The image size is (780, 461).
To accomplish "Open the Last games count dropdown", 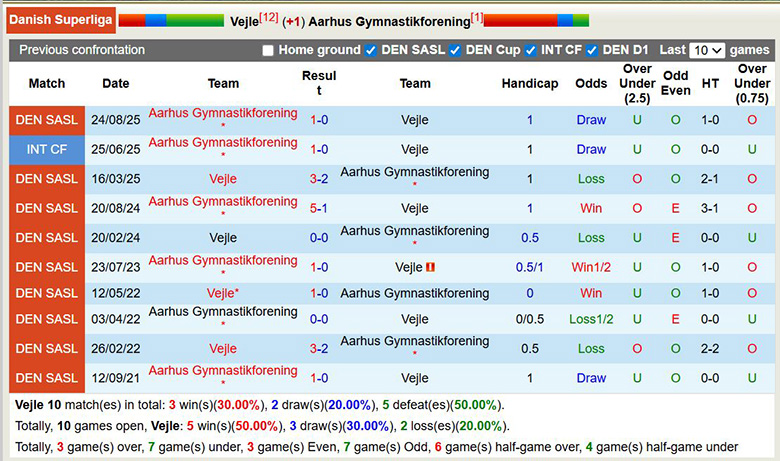I will coord(707,50).
